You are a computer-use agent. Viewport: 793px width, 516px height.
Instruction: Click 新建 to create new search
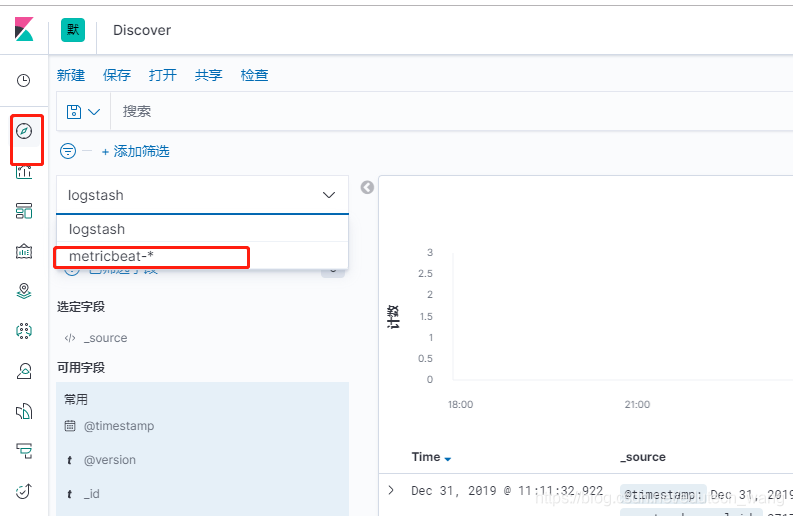71,75
